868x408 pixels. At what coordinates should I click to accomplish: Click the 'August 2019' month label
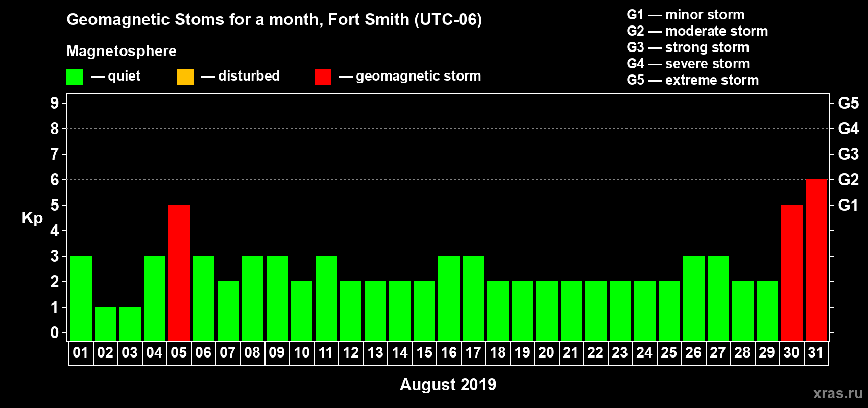[x=448, y=385]
